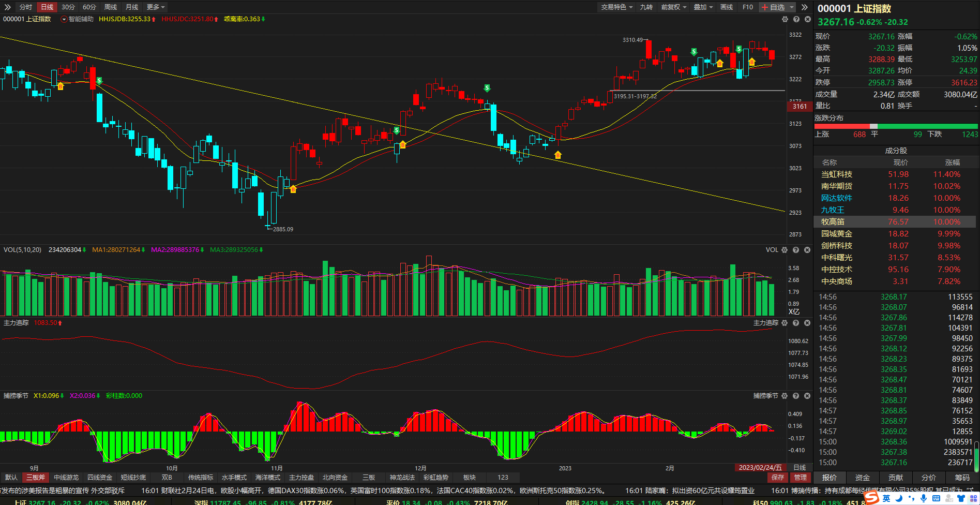
Task: Switch to 筹码 tab in right panel
Action: tap(962, 478)
